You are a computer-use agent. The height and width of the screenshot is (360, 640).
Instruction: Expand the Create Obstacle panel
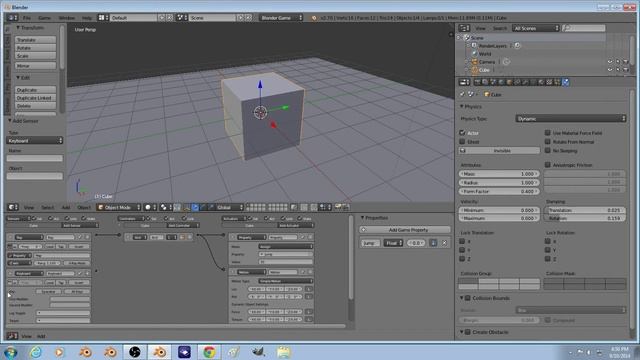[x=462, y=332]
